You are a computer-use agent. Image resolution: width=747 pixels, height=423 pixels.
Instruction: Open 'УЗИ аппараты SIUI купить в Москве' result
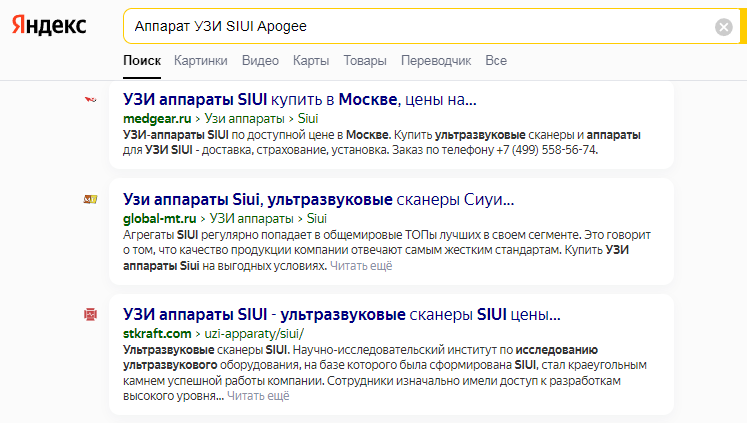pos(299,100)
